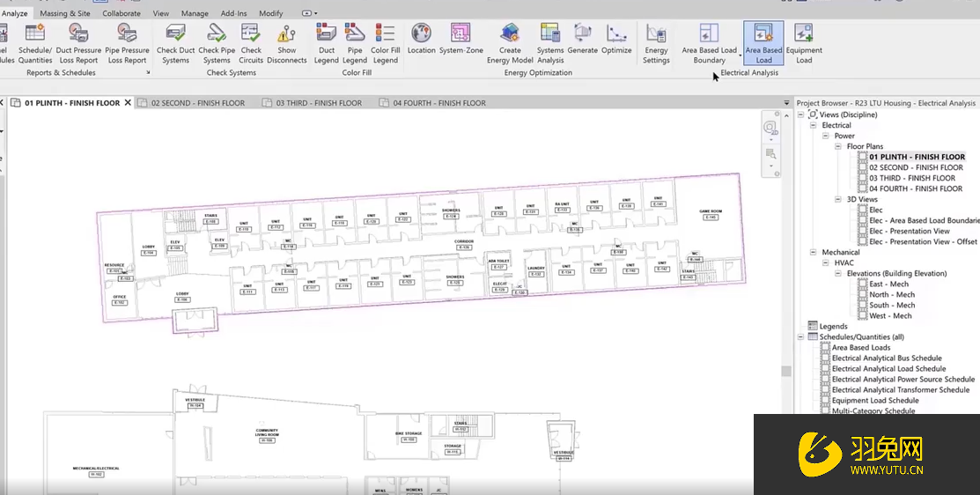Image resolution: width=980 pixels, height=495 pixels.
Task: Open Reports & Schedules panel dialog launcher
Action: (148, 72)
